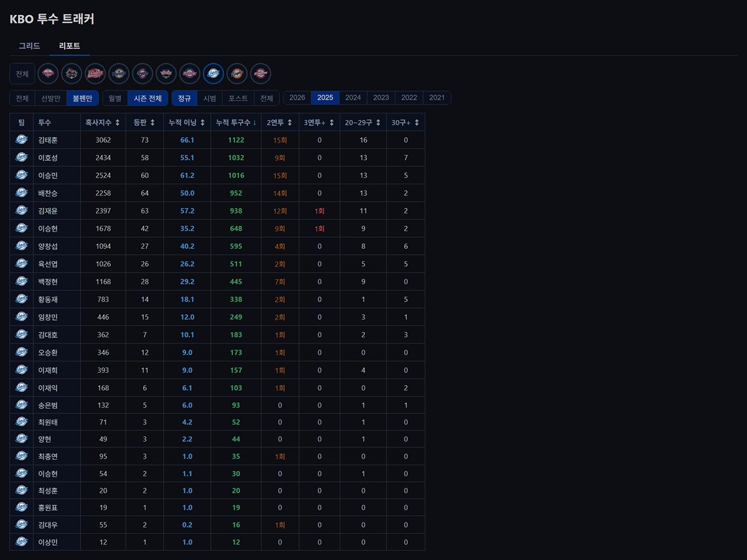Filter by SSG Landers team logo
The width and height of the screenshot is (747, 560).
(95, 73)
